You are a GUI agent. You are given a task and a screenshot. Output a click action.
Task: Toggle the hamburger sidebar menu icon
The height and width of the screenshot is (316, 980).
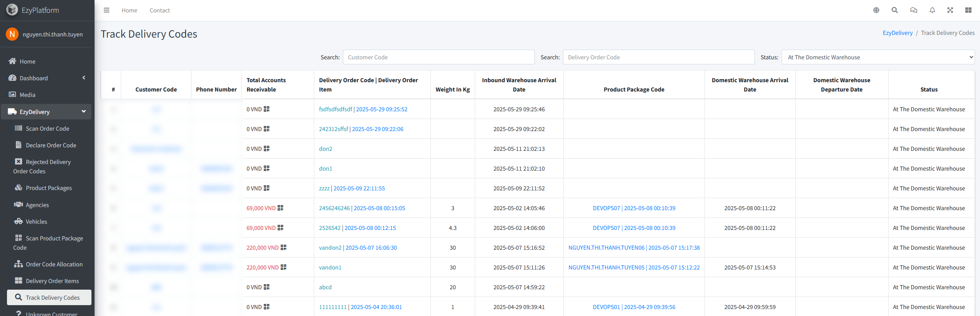107,10
